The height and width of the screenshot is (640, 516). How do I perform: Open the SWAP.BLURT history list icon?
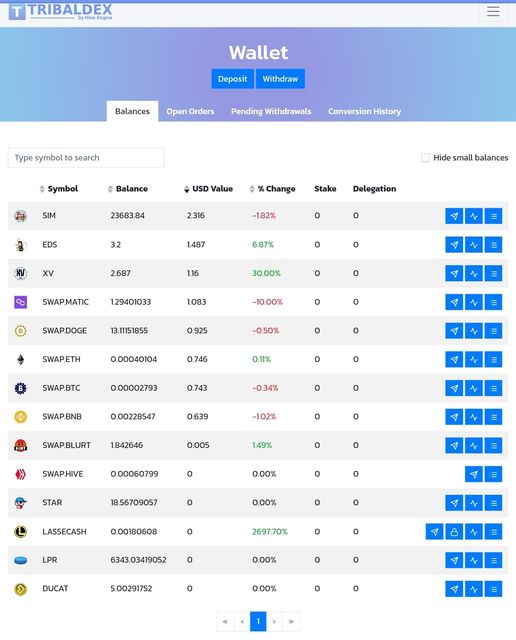(494, 446)
